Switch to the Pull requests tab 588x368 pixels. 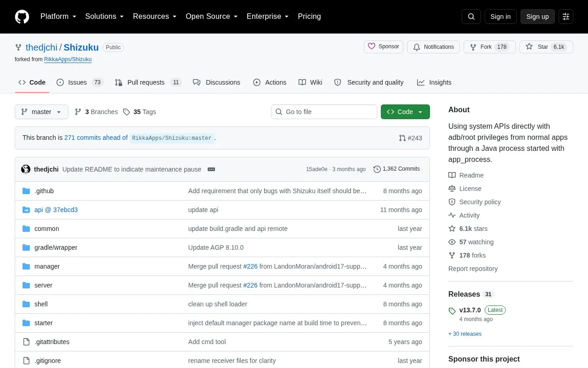pyautogui.click(x=148, y=82)
